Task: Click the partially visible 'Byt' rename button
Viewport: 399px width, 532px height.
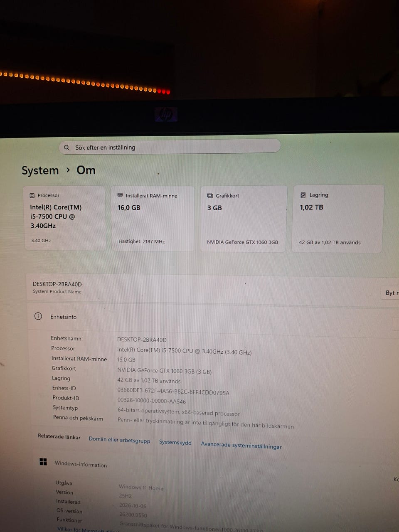Action: (x=391, y=293)
